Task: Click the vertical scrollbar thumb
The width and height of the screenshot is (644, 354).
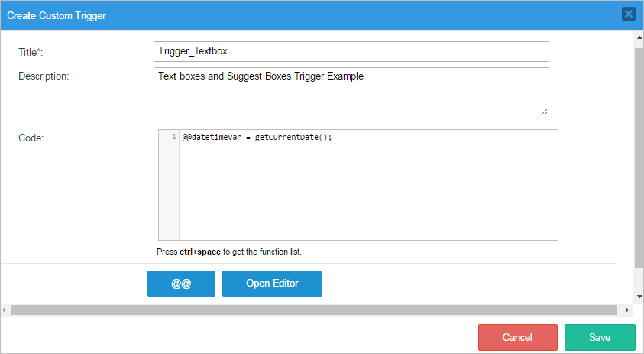Action: pos(639,153)
